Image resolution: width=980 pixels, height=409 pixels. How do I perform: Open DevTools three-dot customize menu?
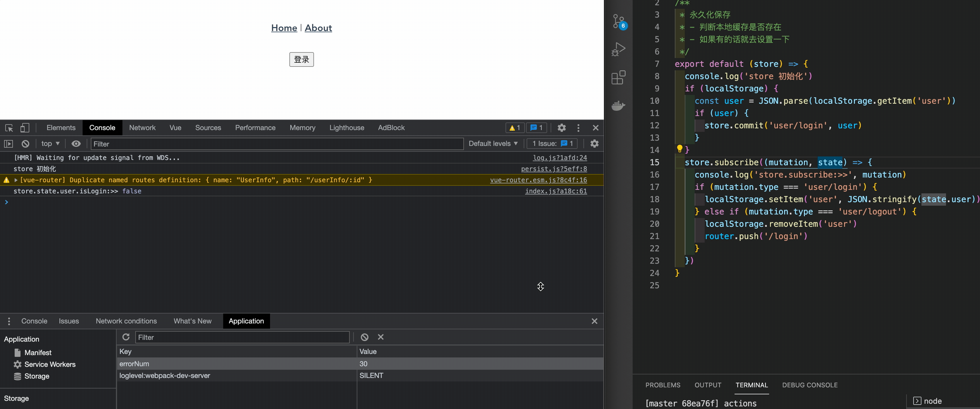pos(578,128)
